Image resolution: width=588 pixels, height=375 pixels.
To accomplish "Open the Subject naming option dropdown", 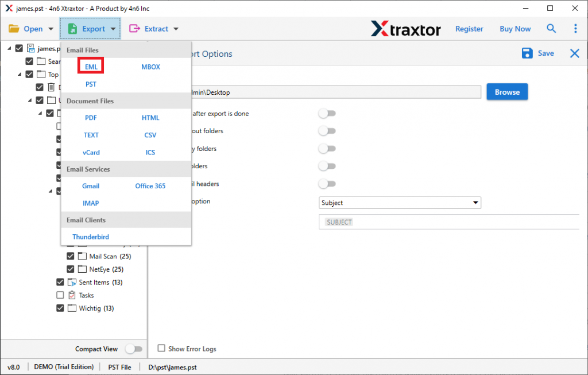I will (400, 203).
